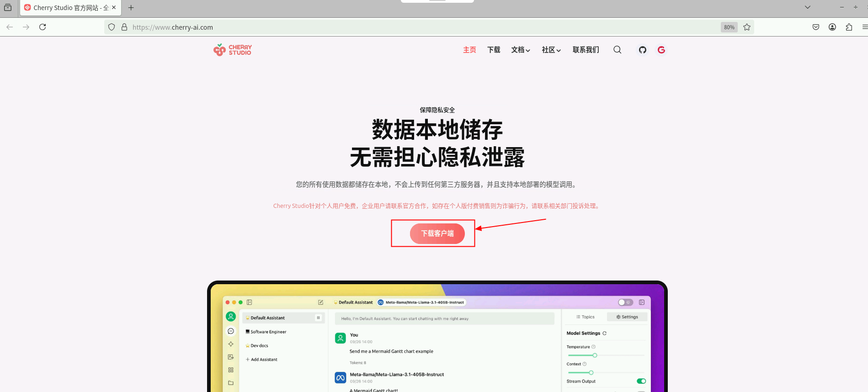Open Pocket save icon
Screen dimensions: 868x392
(816, 27)
